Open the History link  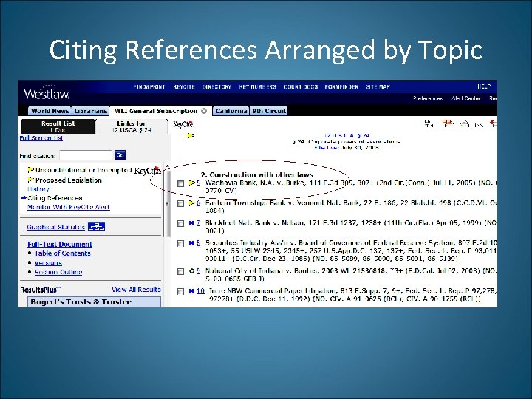[x=38, y=189]
